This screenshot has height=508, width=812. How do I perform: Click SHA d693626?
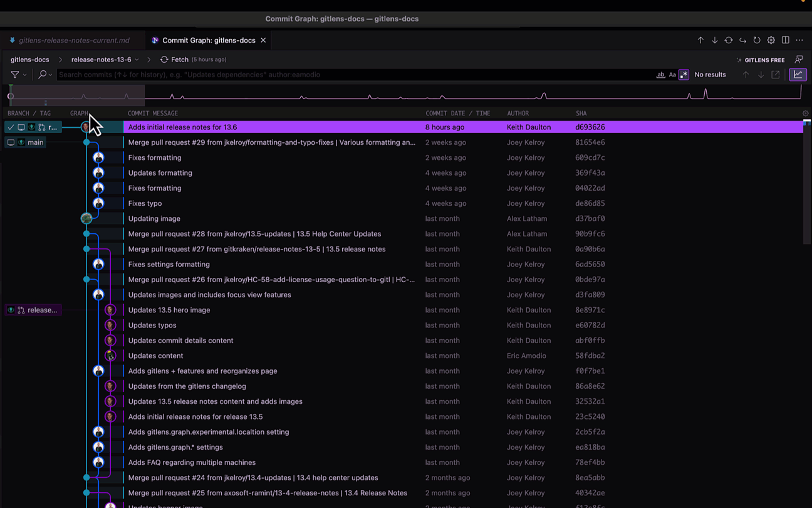(590, 127)
